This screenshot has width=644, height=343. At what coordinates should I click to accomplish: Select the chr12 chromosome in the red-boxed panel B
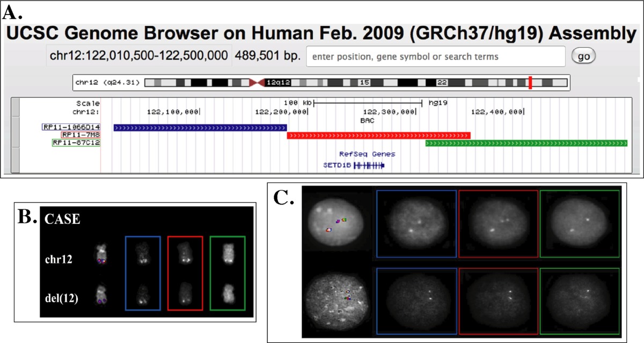tap(185, 252)
